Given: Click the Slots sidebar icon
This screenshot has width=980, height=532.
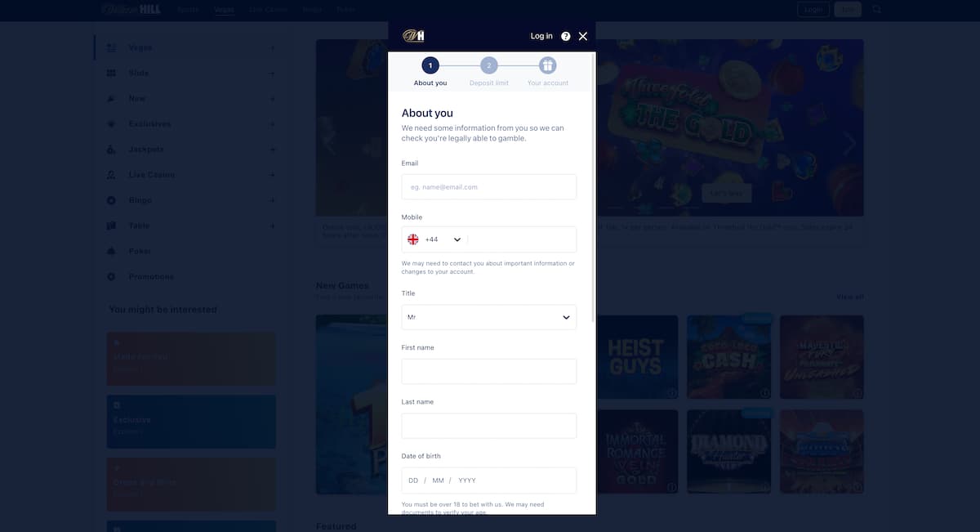Looking at the screenshot, I should (x=111, y=74).
